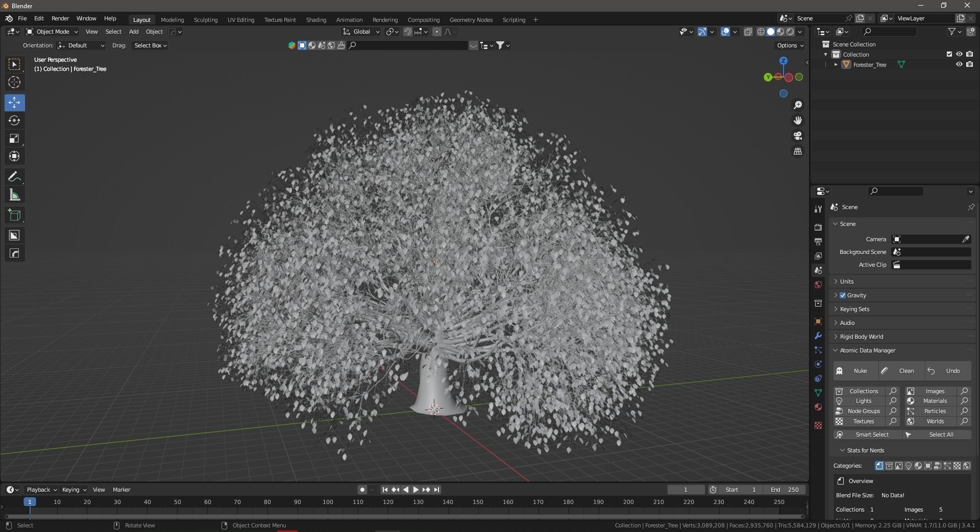The height and width of the screenshot is (532, 980).
Task: Click the Clean button
Action: point(901,371)
